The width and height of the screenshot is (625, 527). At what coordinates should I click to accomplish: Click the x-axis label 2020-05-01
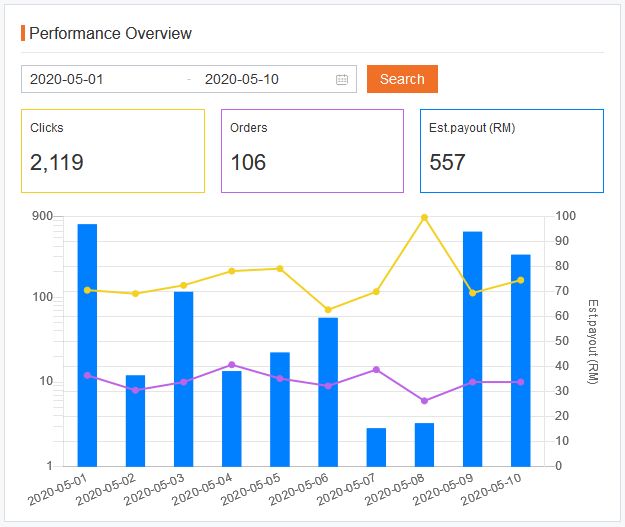point(57,490)
